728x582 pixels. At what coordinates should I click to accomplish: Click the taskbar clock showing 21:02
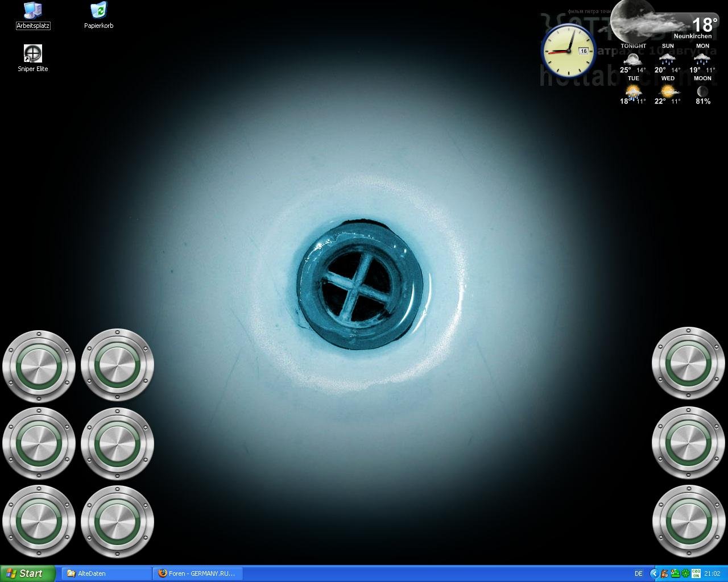point(712,573)
